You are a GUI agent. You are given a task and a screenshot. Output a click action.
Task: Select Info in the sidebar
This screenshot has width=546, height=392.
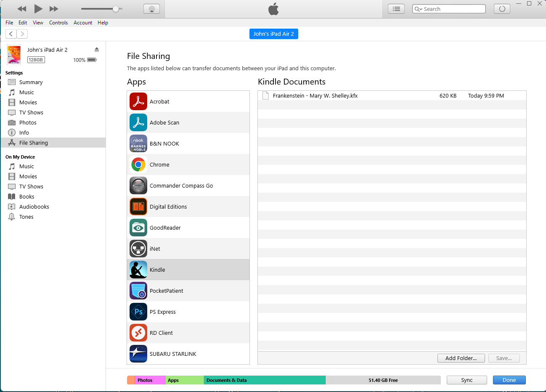tap(53, 132)
